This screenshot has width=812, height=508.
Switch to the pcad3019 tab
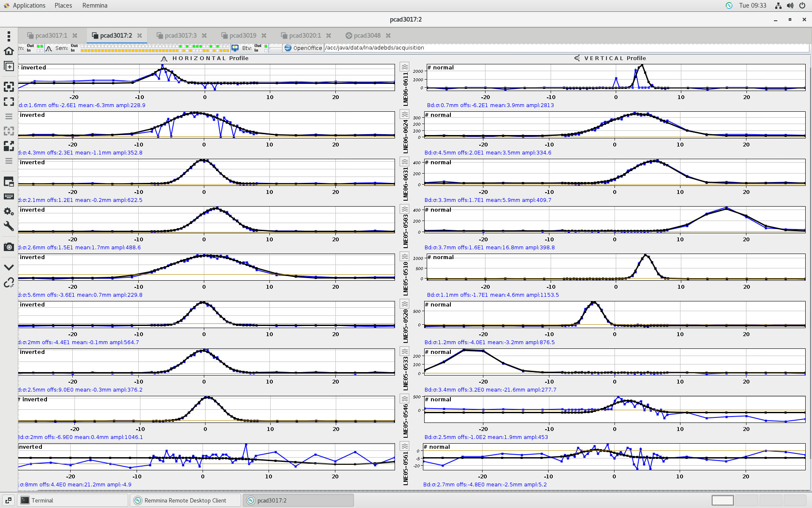243,36
